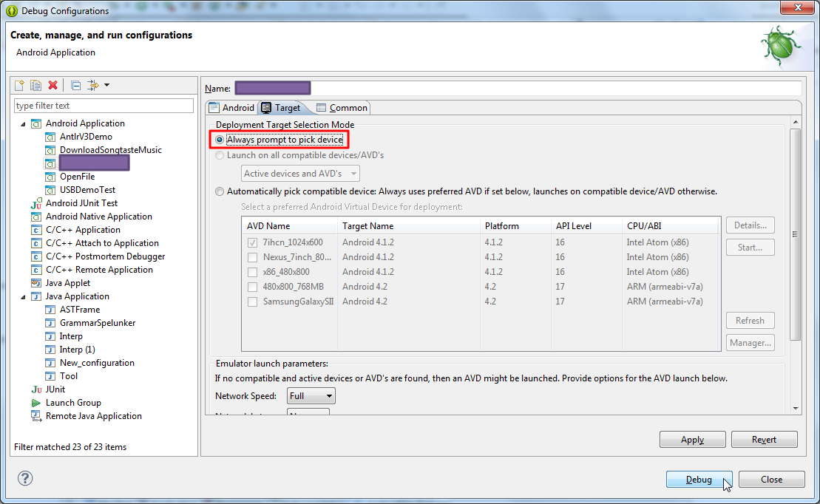Switch to the Common tab
Image resolution: width=820 pixels, height=504 pixels.
[x=342, y=108]
